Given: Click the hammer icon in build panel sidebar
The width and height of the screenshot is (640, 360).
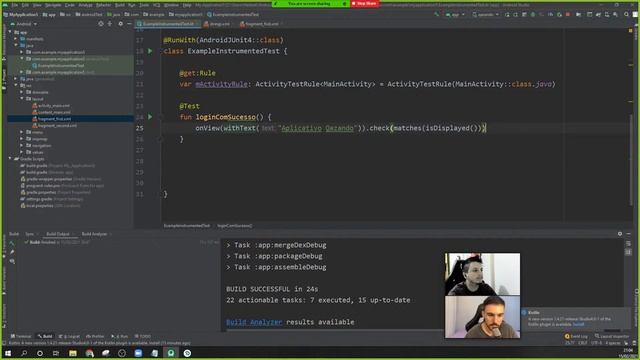Looking at the screenshot, I should click(x=11, y=243).
